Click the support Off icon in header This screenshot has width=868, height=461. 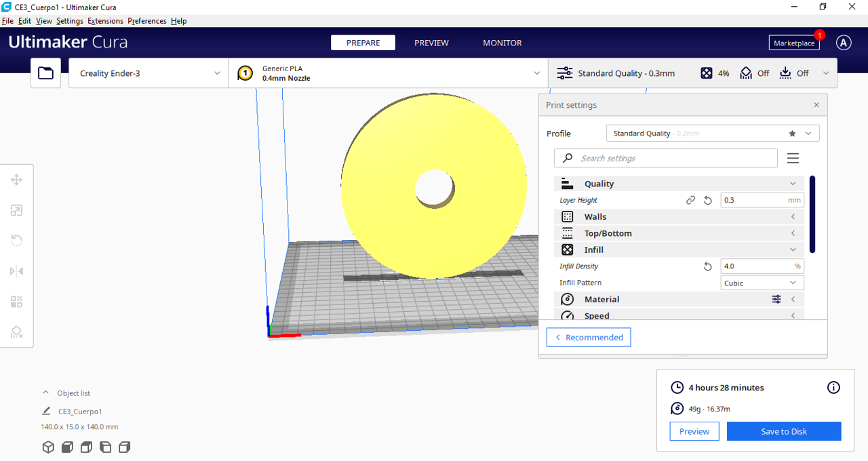tap(746, 73)
